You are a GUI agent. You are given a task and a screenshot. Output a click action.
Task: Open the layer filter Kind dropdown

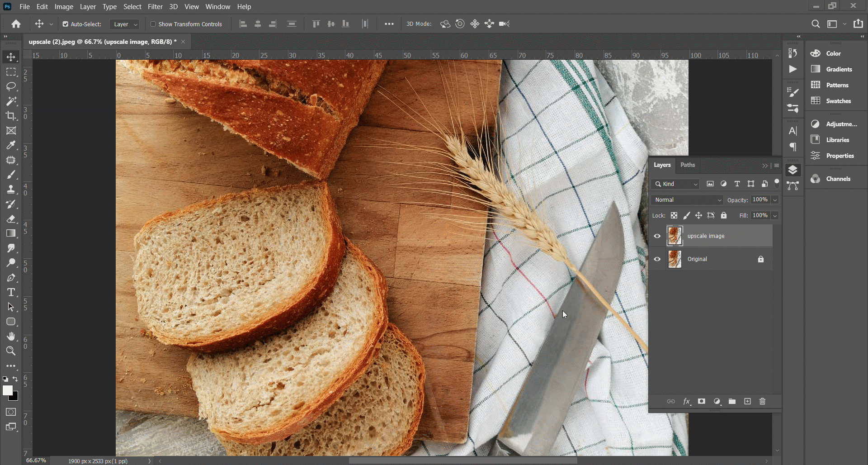click(x=676, y=184)
